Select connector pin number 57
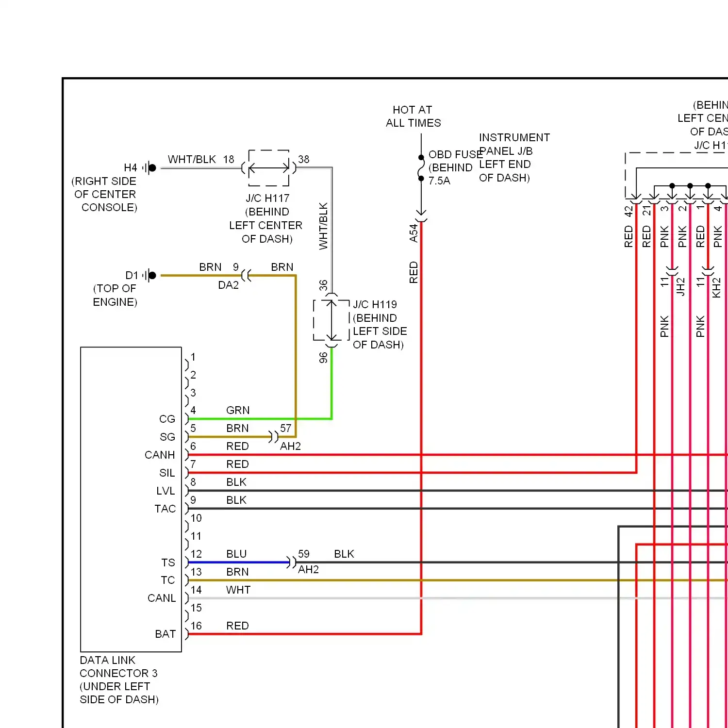 point(286,428)
